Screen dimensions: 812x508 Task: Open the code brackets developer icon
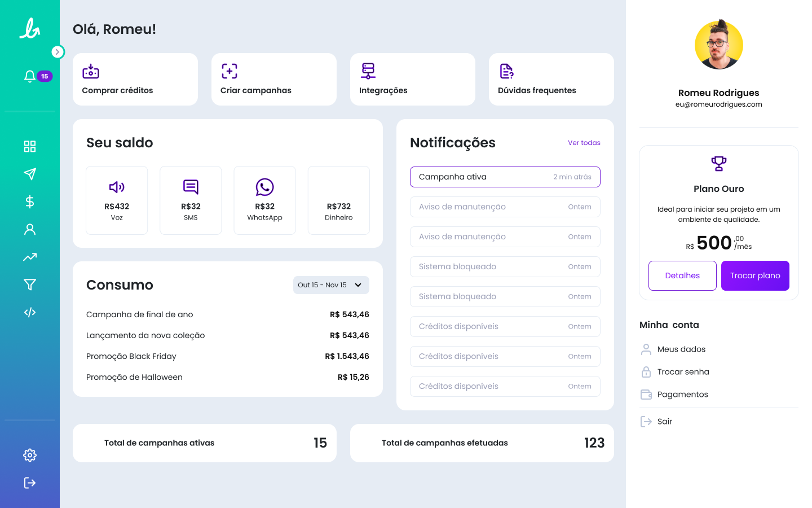click(x=30, y=312)
